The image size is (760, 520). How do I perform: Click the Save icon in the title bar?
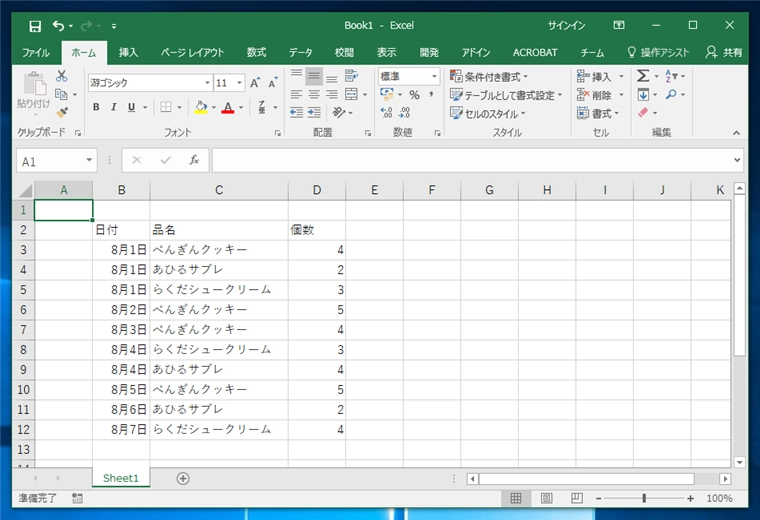coord(35,25)
